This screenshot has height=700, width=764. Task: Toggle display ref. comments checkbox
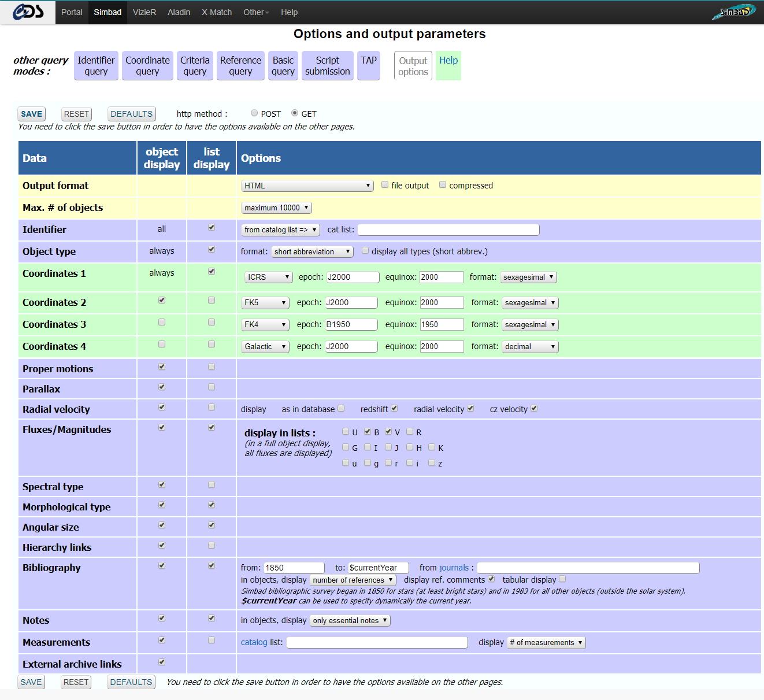point(491,579)
